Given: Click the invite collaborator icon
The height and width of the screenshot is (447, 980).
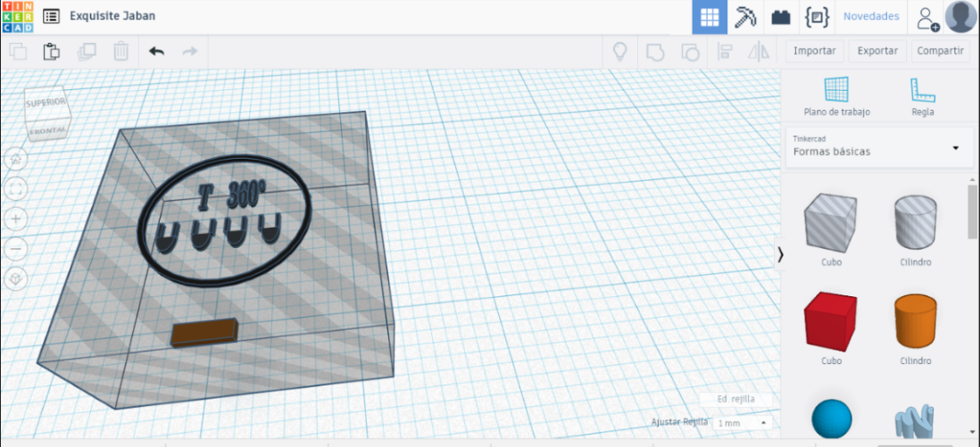Looking at the screenshot, I should click(927, 18).
